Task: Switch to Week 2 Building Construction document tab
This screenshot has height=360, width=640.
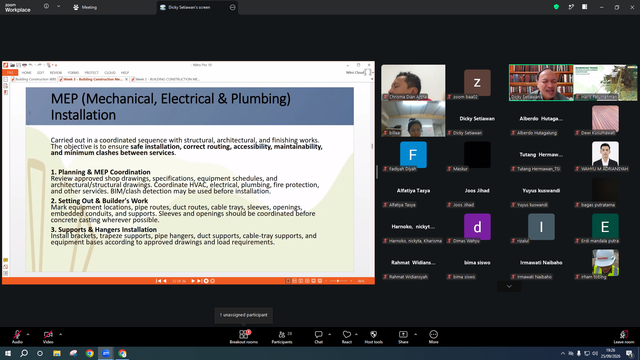Action: coord(166,79)
